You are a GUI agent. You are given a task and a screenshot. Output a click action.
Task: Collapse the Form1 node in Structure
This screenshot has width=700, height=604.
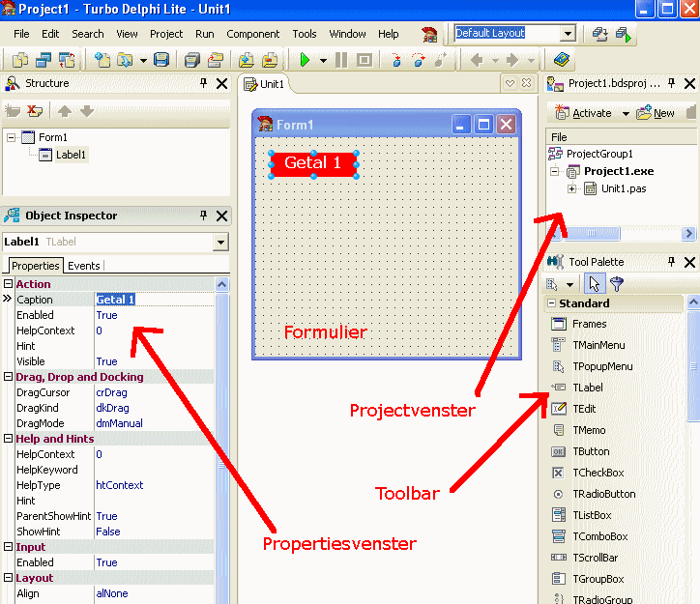click(11, 137)
